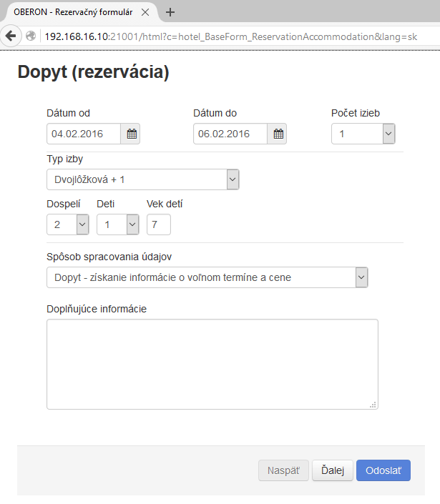440x504 pixels.
Task: Expand the Spôsob spracovania údajov dropdown
Action: pyautogui.click(x=207, y=277)
